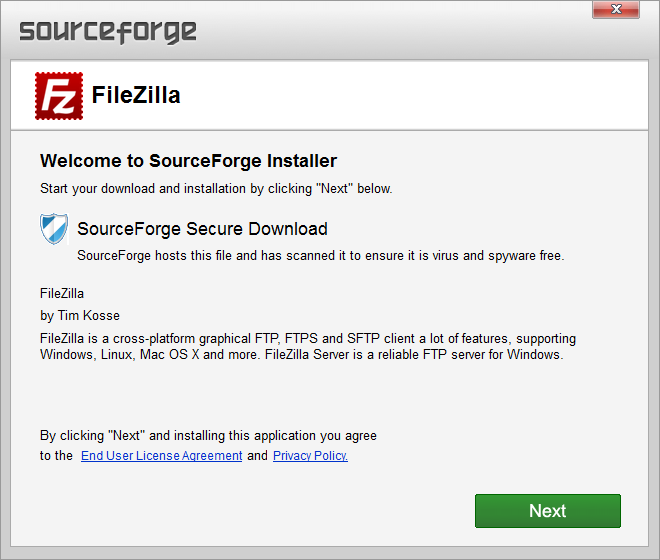This screenshot has height=560, width=660.
Task: Click the FileZilla cross-platform FTP description paragraph
Action: tap(308, 347)
